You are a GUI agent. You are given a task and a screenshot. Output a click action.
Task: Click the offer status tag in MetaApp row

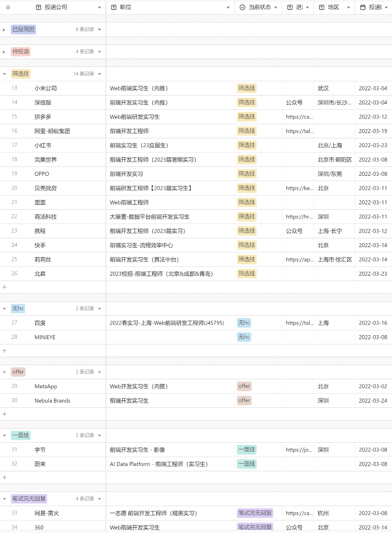(244, 386)
